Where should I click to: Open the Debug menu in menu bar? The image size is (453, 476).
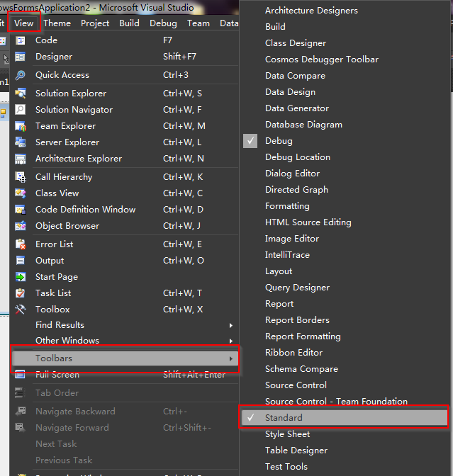tap(163, 23)
